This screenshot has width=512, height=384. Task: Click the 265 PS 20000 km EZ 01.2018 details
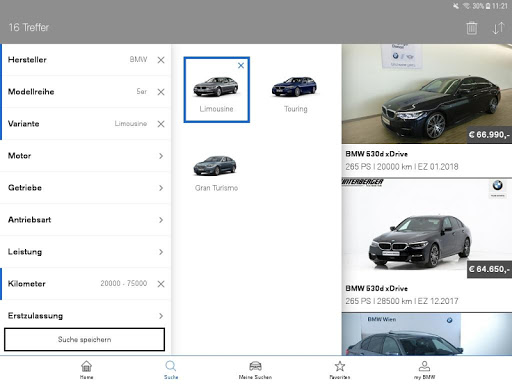(402, 167)
